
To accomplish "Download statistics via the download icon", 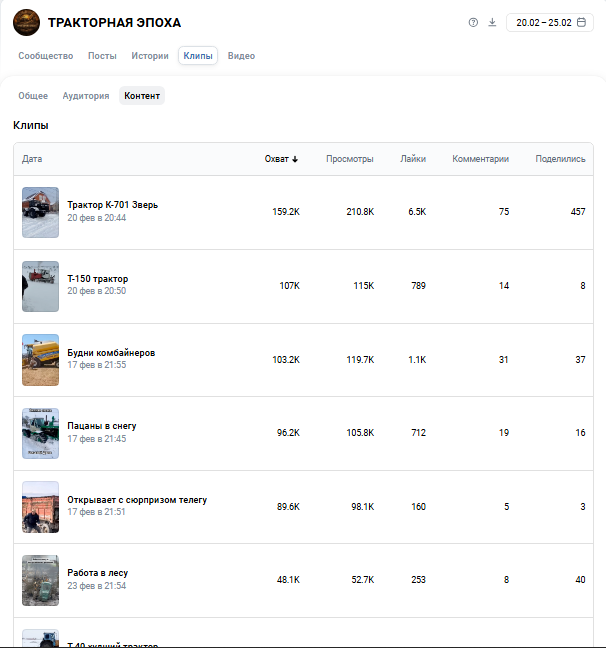I will (492, 23).
